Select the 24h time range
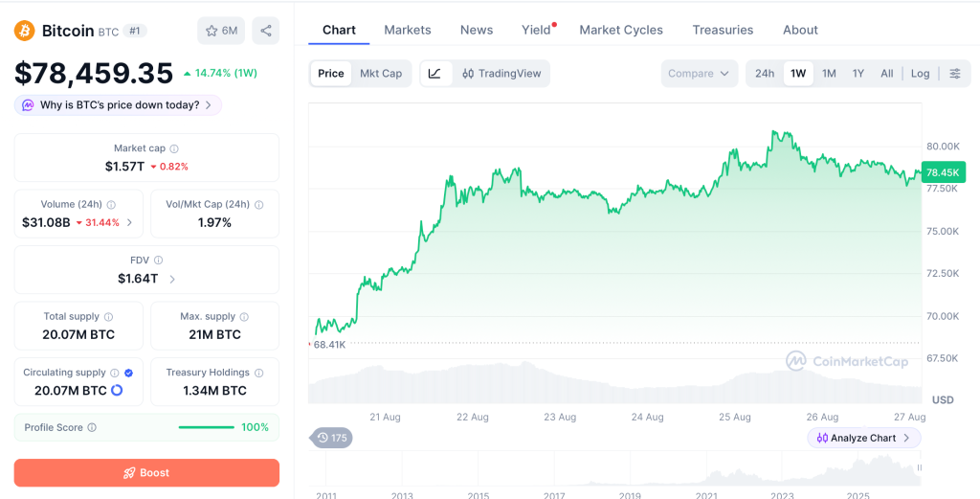Screen dimensions: 980x499 coord(765,73)
